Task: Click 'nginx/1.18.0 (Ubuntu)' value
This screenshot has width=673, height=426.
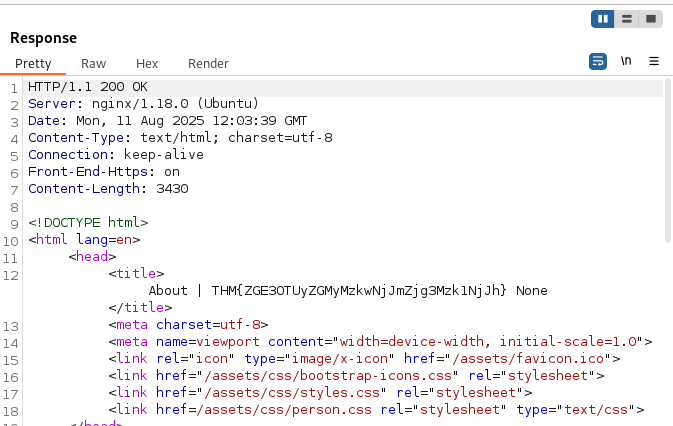Action: (175, 104)
